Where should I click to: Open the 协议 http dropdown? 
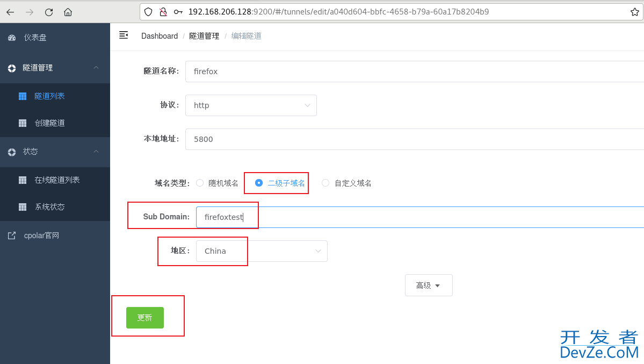tap(251, 105)
